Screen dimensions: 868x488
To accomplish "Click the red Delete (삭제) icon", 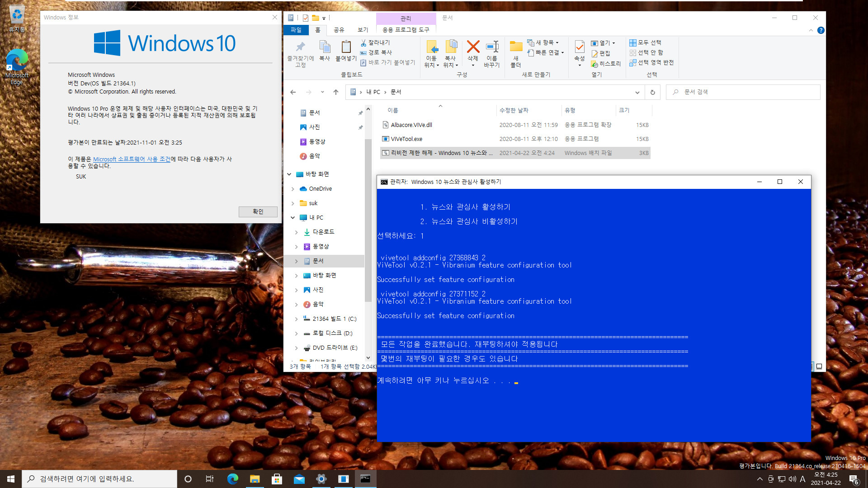I will pos(473,47).
